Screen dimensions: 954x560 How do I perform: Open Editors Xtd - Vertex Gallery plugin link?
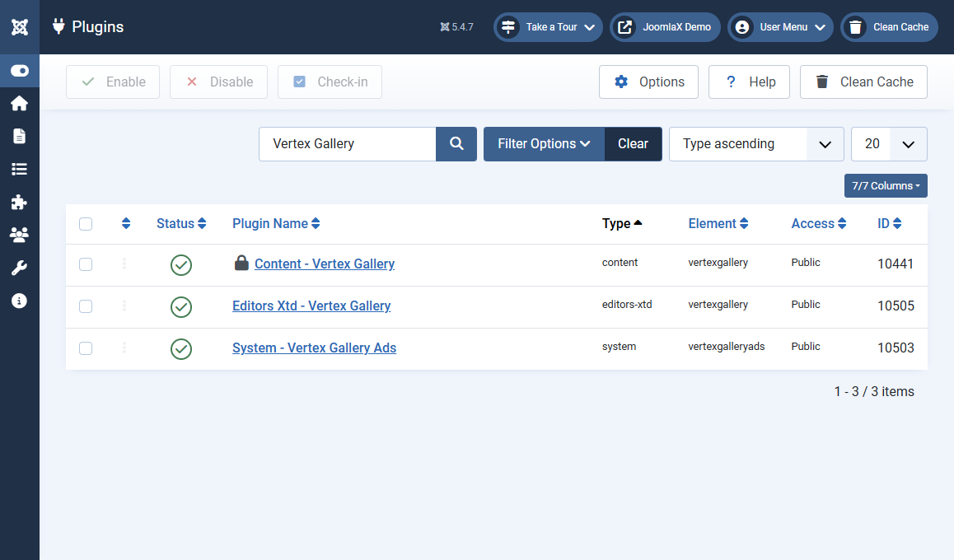tap(311, 306)
